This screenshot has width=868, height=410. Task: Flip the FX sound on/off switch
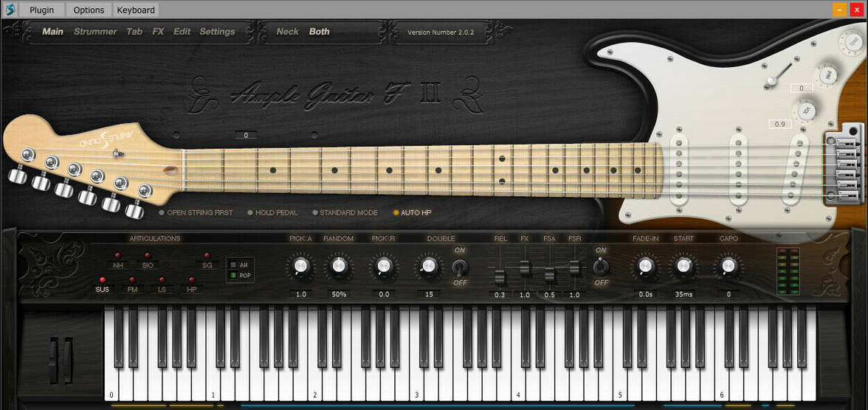pos(599,267)
